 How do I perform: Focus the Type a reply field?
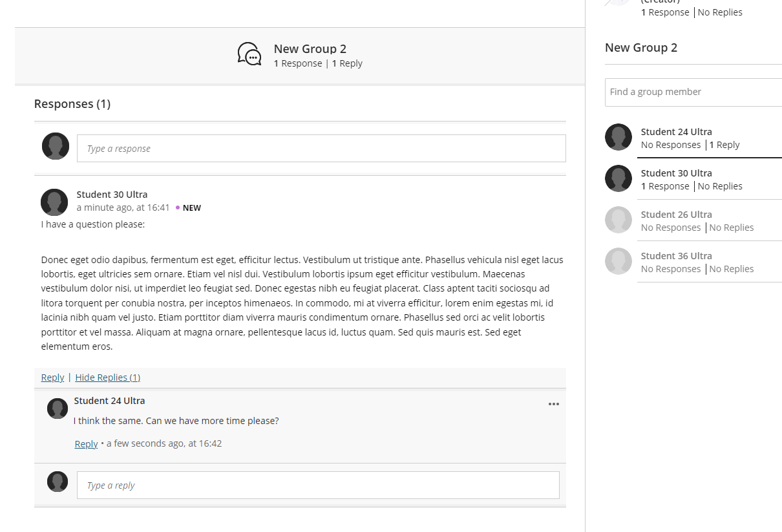(317, 485)
